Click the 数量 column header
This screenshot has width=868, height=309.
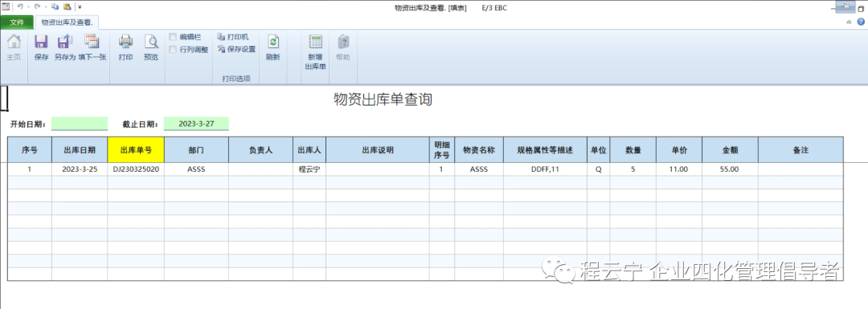(x=633, y=150)
